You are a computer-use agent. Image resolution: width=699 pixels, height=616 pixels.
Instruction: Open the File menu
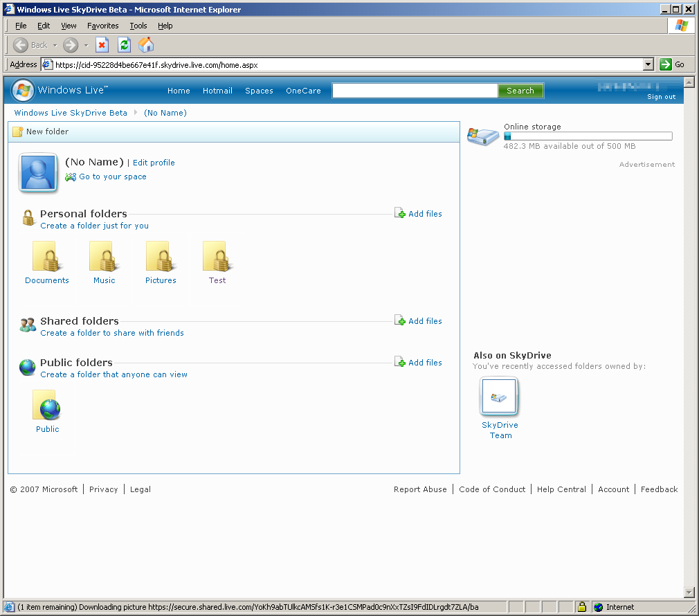click(x=21, y=26)
